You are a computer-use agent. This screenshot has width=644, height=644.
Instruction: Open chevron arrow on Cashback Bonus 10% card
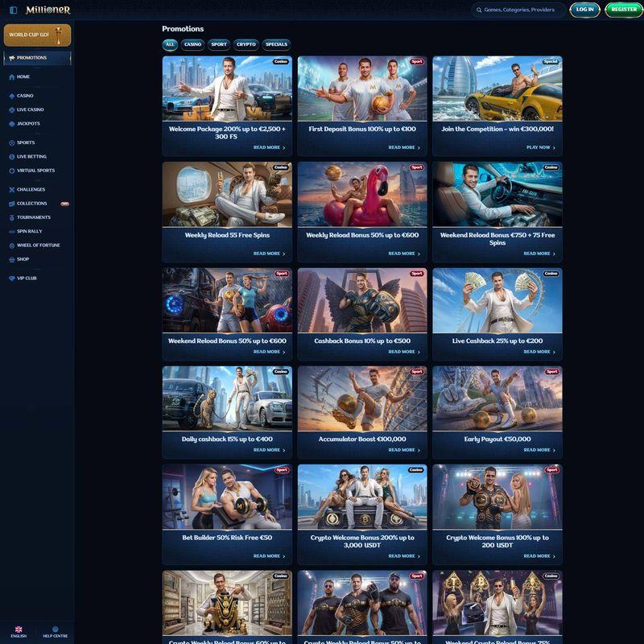(x=419, y=352)
